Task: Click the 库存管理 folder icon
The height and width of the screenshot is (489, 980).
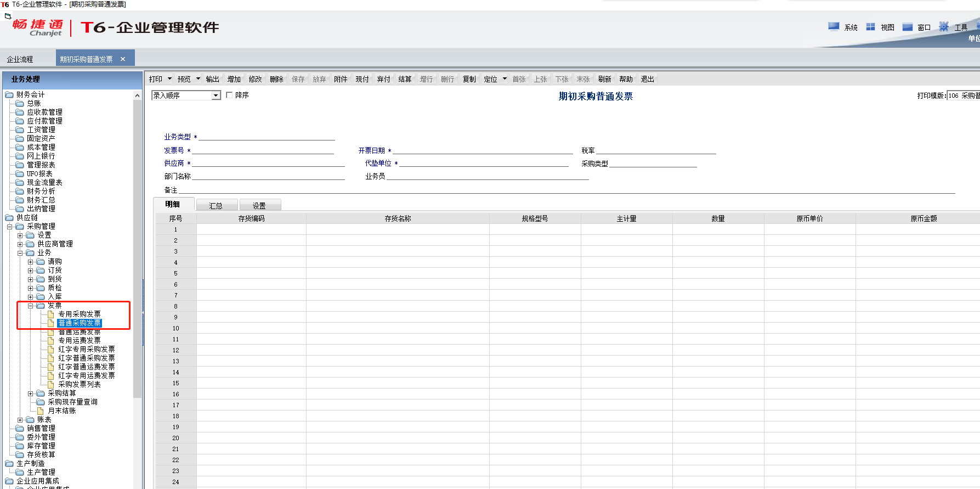Action: click(x=20, y=446)
